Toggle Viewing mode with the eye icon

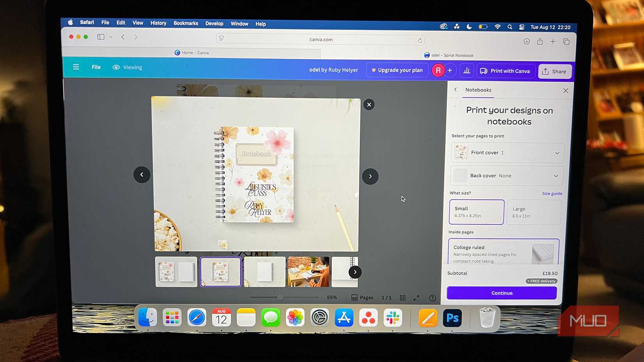coord(116,67)
